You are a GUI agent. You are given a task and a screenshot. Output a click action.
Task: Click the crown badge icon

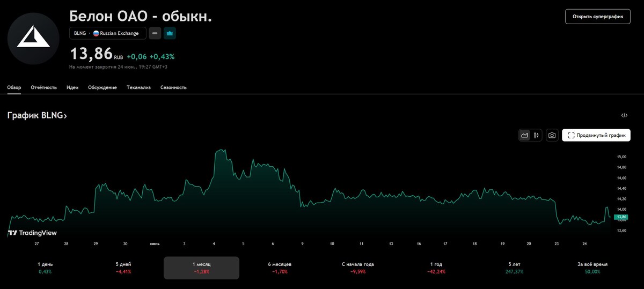(x=170, y=33)
